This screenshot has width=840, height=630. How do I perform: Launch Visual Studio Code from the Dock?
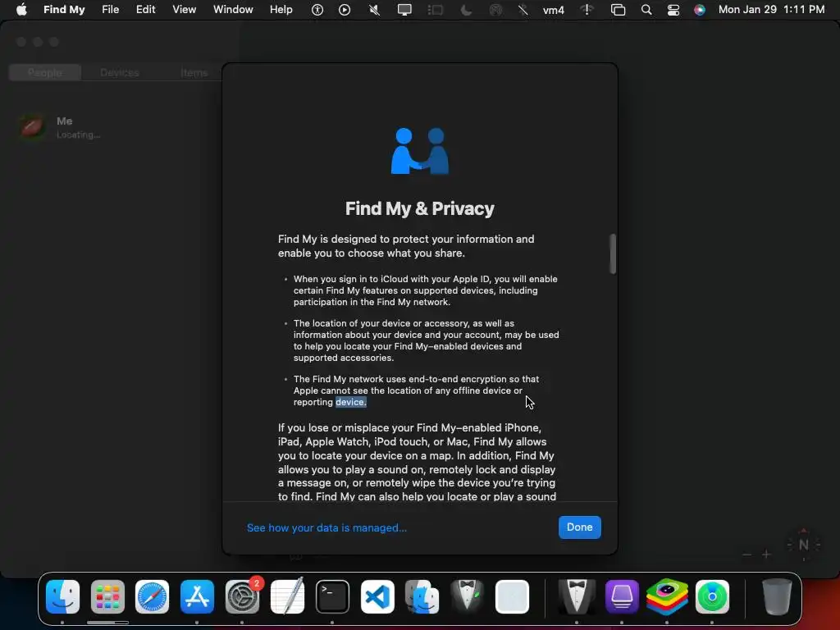[377, 596]
